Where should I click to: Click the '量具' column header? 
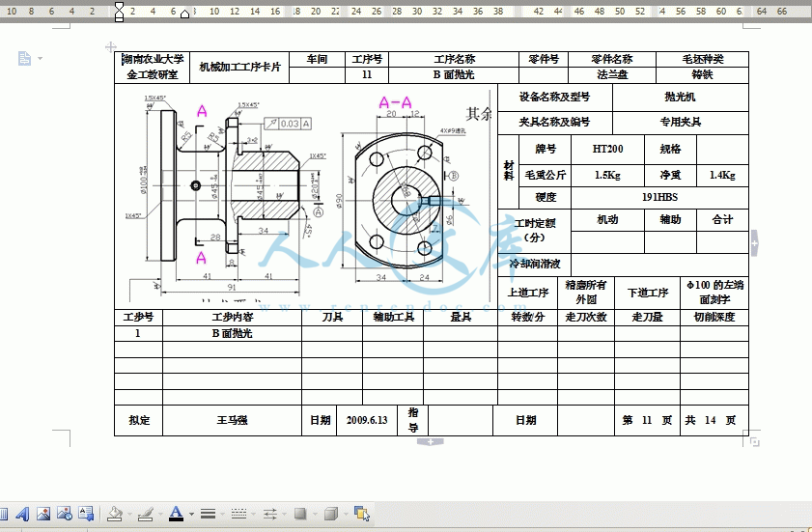(x=461, y=318)
